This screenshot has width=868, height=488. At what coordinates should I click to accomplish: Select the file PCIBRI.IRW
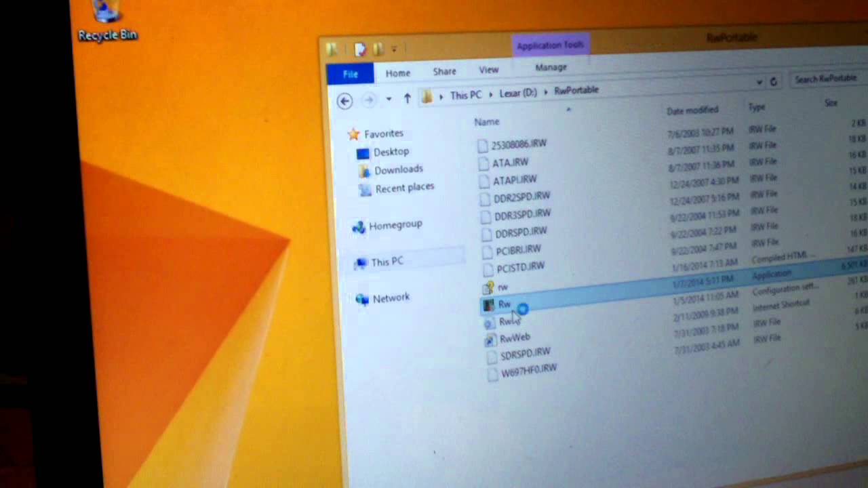[x=518, y=250]
